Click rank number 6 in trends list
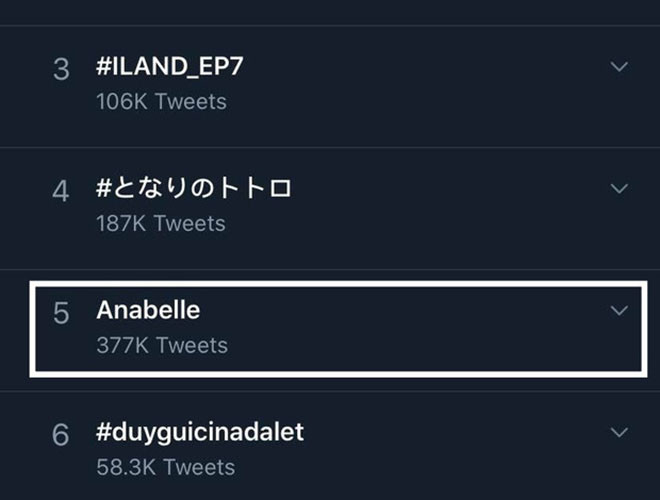This screenshot has width=660, height=500. pyautogui.click(x=61, y=436)
